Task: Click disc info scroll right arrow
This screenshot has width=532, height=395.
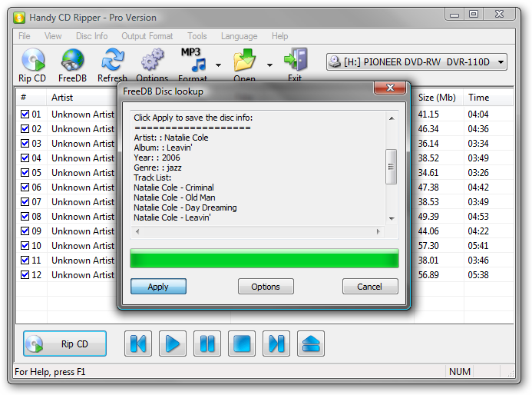Action: (378, 231)
